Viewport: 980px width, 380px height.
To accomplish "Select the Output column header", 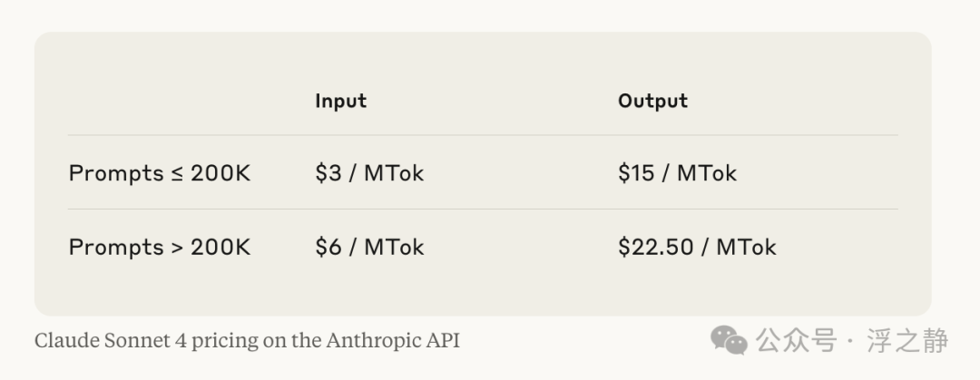I will point(652,101).
